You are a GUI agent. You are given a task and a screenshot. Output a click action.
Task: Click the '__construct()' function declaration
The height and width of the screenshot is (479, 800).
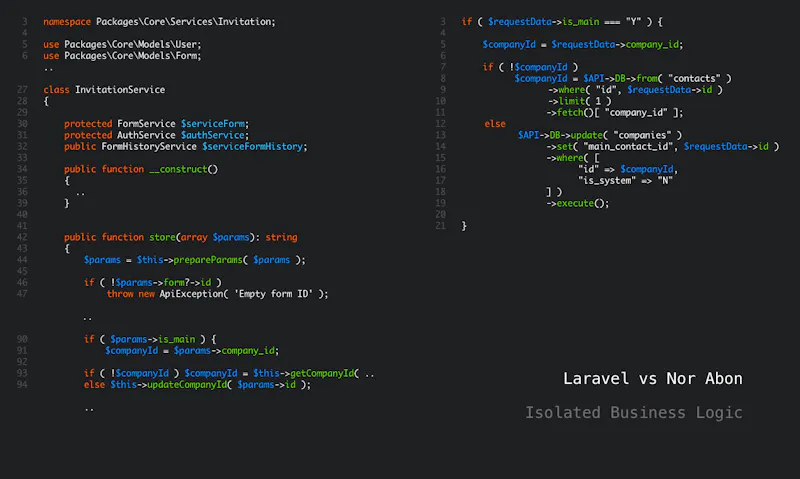[x=141, y=169]
